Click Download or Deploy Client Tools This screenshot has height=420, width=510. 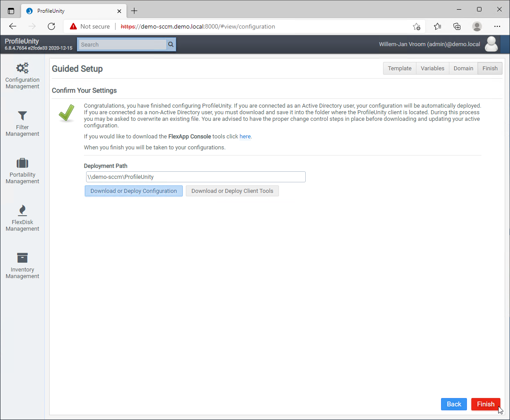click(x=232, y=191)
